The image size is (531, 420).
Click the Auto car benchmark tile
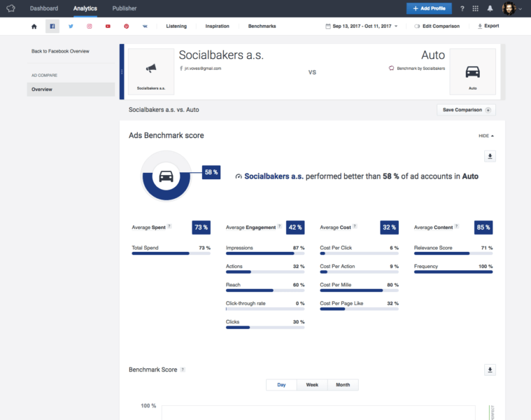(473, 71)
